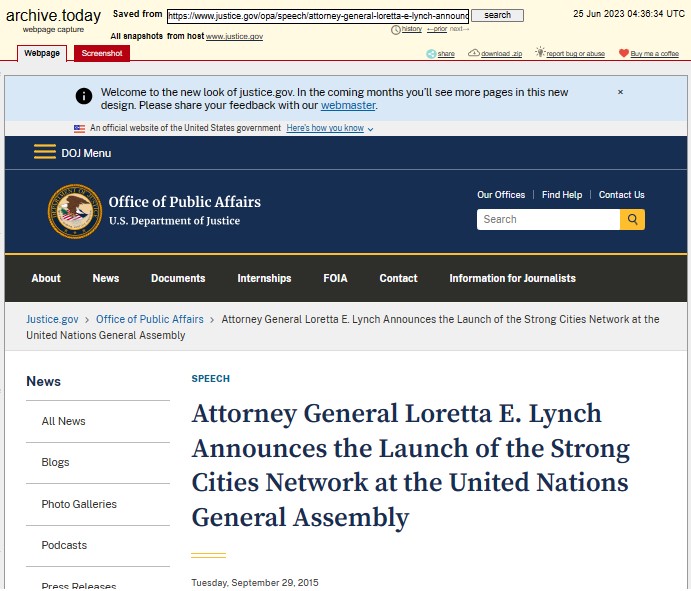The image size is (691, 591).
Task: Open the Documents nav item
Action: coord(178,279)
